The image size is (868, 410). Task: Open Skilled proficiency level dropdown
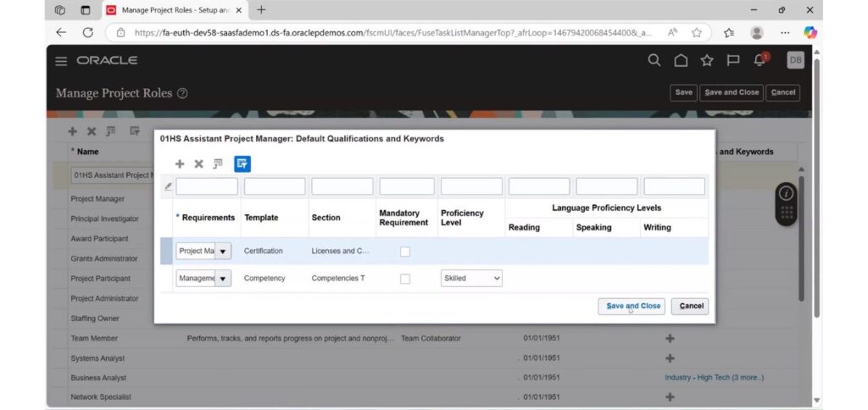click(x=471, y=279)
